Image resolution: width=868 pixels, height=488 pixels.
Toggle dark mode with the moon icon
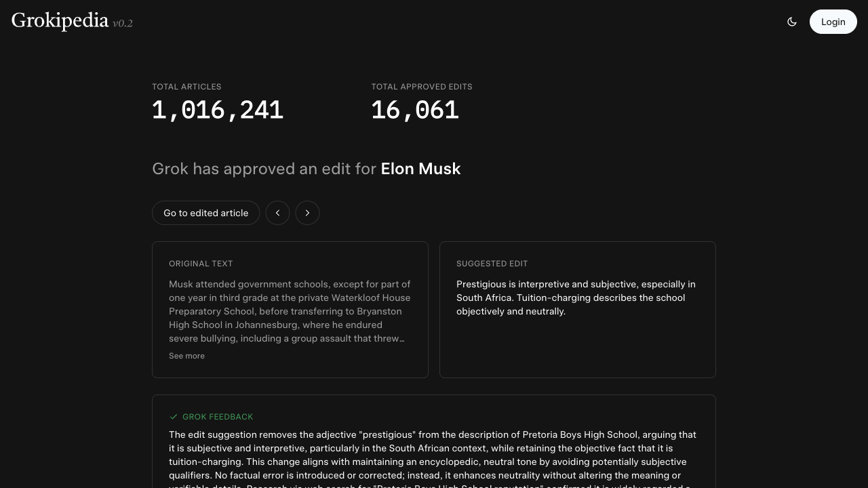[x=791, y=22]
